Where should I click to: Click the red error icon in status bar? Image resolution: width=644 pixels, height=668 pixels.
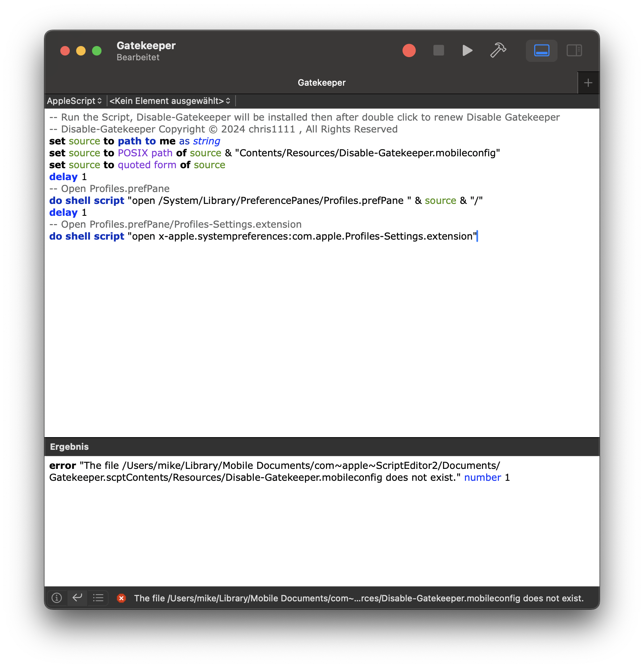121,598
